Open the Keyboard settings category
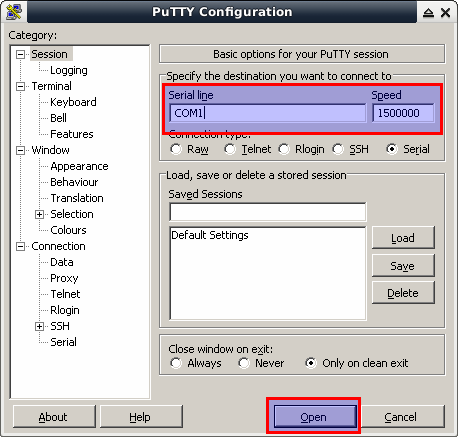Viewport: 458px width, 437px height. (73, 102)
